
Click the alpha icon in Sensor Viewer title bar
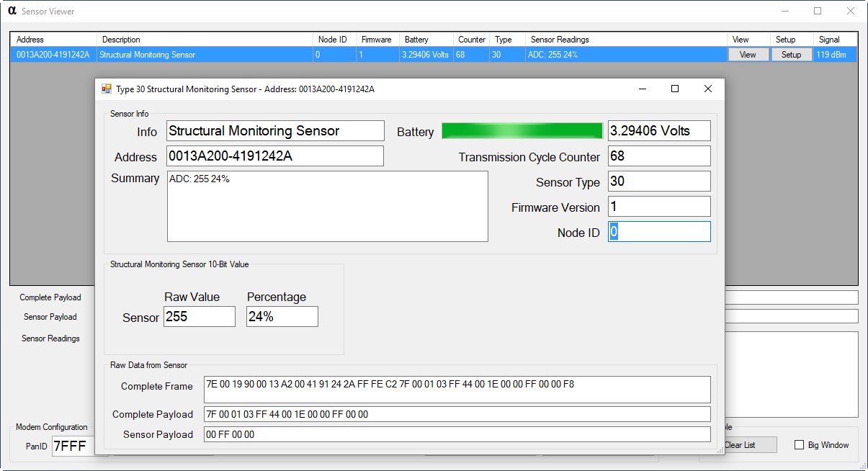coord(12,11)
